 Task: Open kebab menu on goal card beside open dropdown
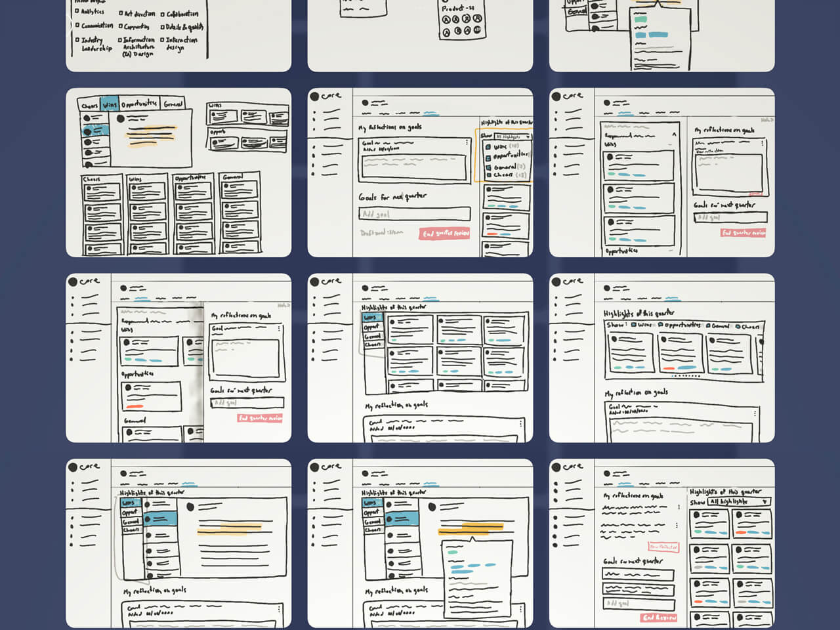pos(467,142)
